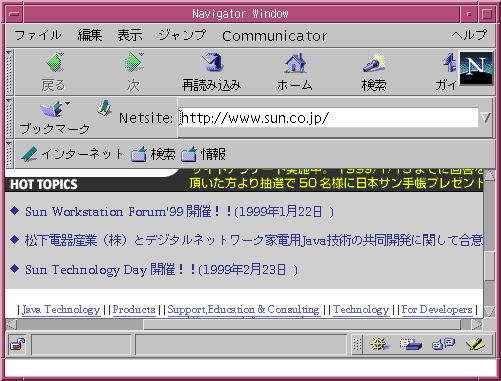
Task: Collapse the personal toolbar handle
Action: pyautogui.click(x=9, y=154)
